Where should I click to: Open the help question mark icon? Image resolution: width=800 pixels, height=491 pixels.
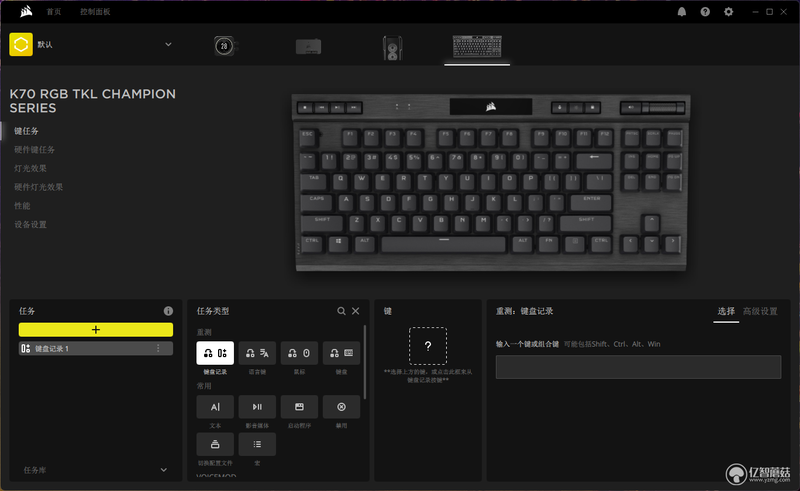point(705,12)
